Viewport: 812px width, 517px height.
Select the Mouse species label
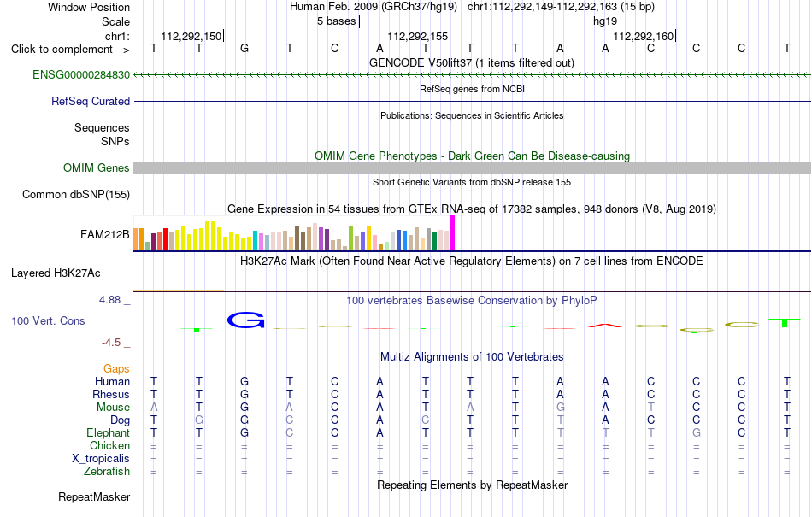click(113, 408)
